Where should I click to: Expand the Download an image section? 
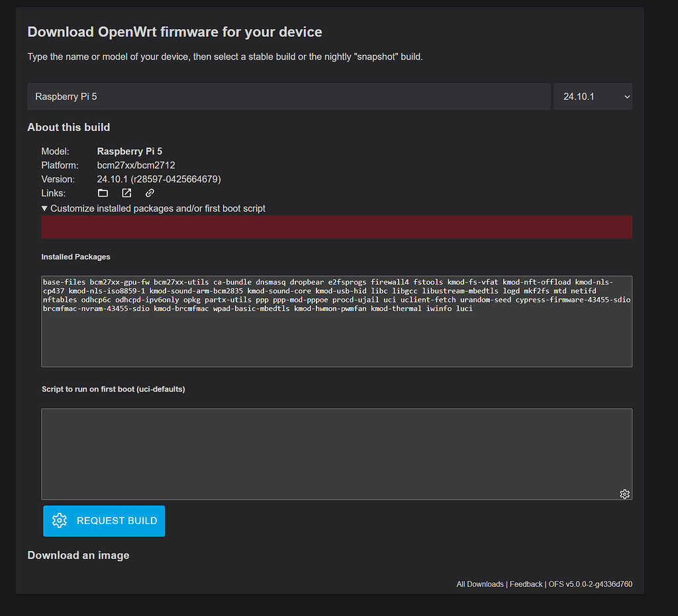78,555
